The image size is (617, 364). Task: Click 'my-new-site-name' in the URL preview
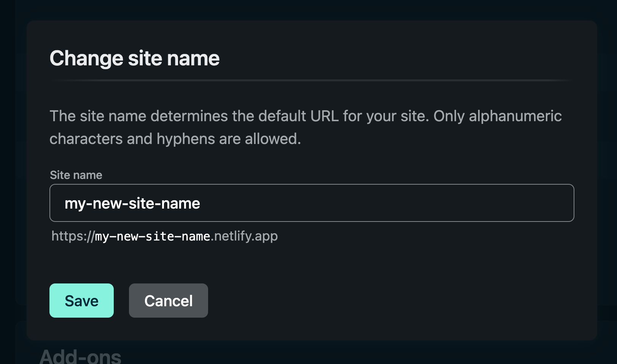152,236
